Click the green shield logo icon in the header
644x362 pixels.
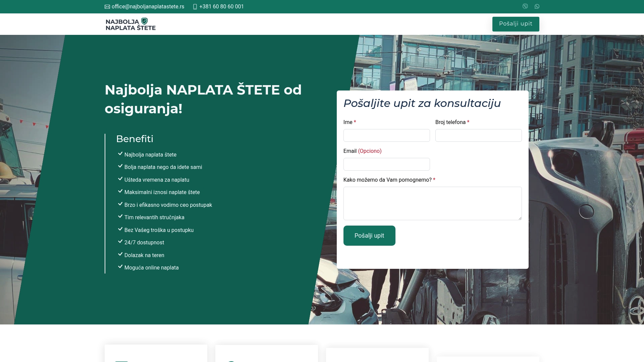coord(145,21)
